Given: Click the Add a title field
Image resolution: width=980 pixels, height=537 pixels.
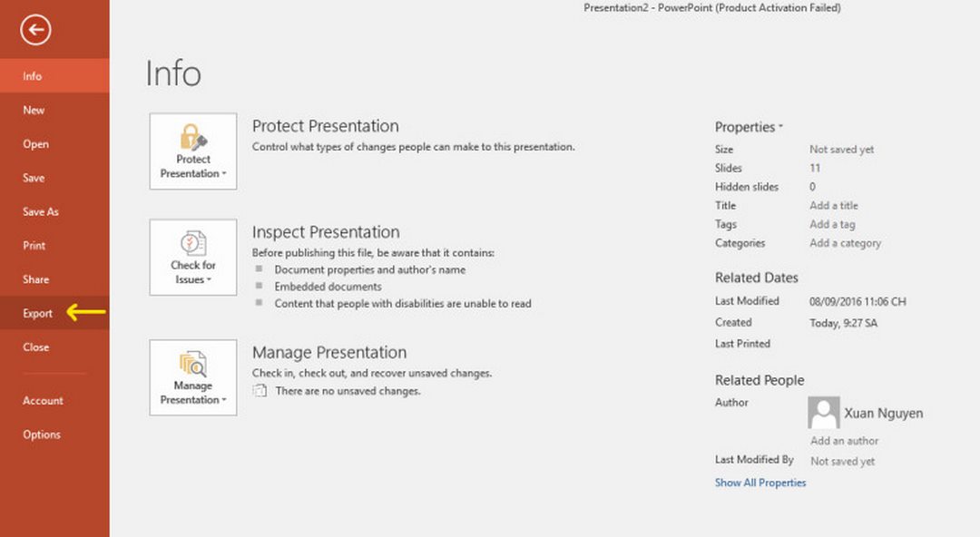Looking at the screenshot, I should pyautogui.click(x=834, y=206).
